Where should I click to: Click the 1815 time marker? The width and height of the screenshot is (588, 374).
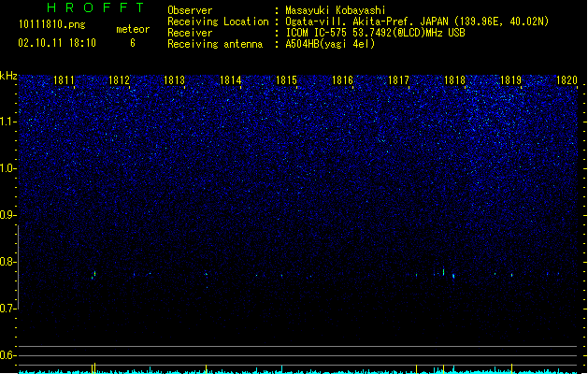coord(286,80)
